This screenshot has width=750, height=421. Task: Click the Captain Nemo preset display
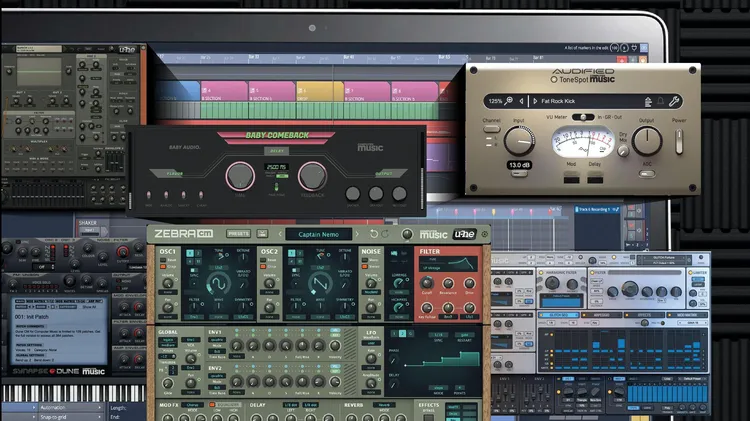tap(319, 234)
